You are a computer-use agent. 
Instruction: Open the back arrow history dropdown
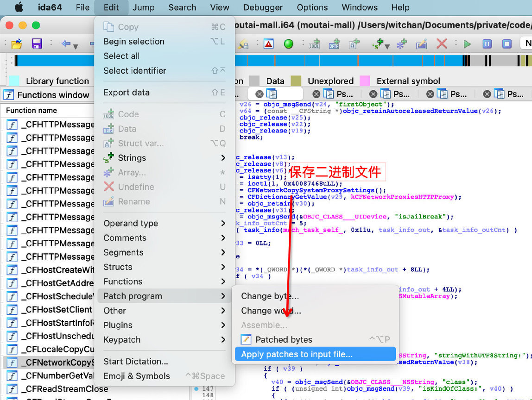76,46
